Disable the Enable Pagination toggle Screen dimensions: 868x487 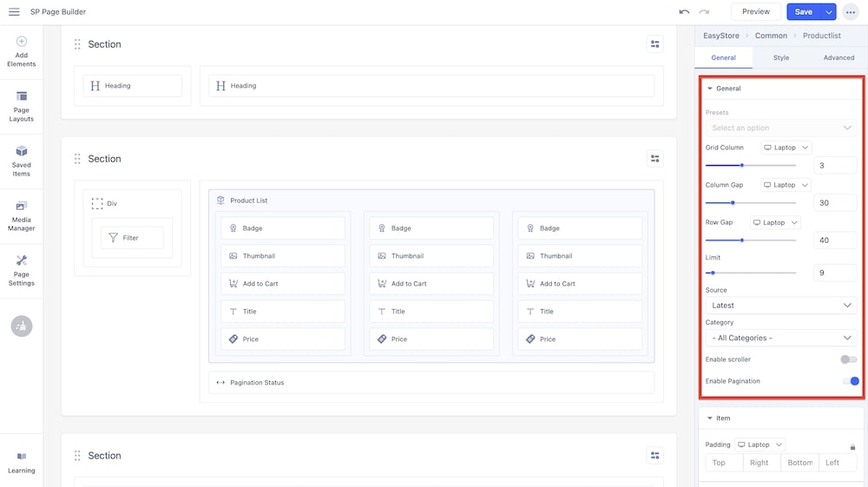tap(850, 381)
